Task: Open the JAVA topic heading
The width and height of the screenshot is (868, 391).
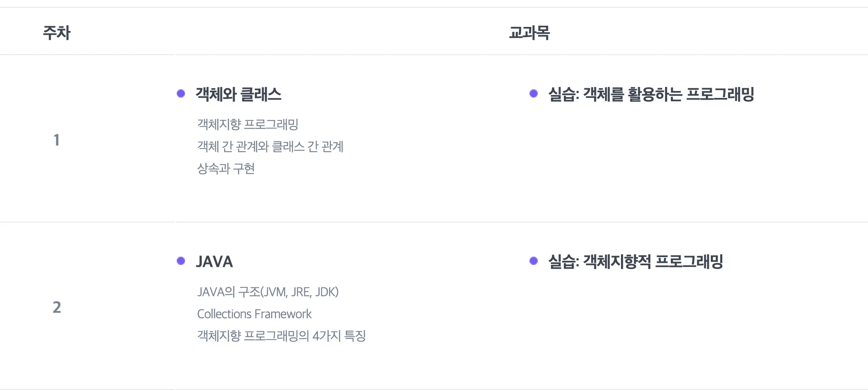Action: point(214,262)
